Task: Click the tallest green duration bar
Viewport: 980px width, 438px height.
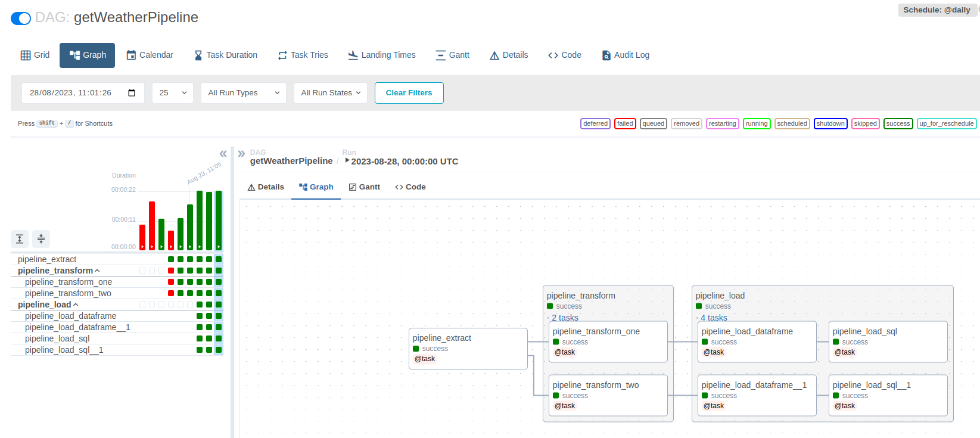Action: [x=200, y=219]
